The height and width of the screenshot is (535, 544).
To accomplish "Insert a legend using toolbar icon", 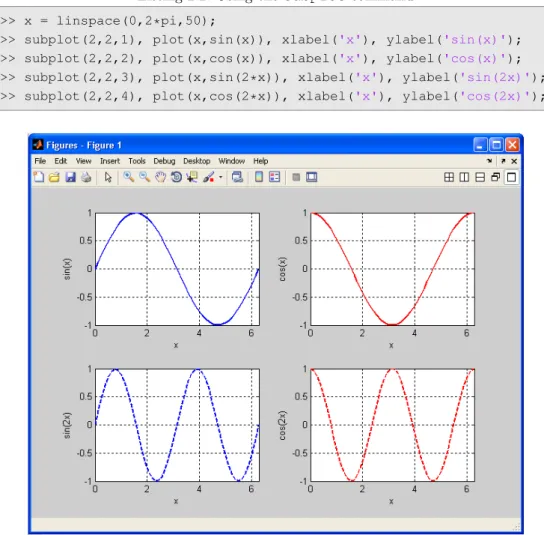I will pyautogui.click(x=274, y=177).
